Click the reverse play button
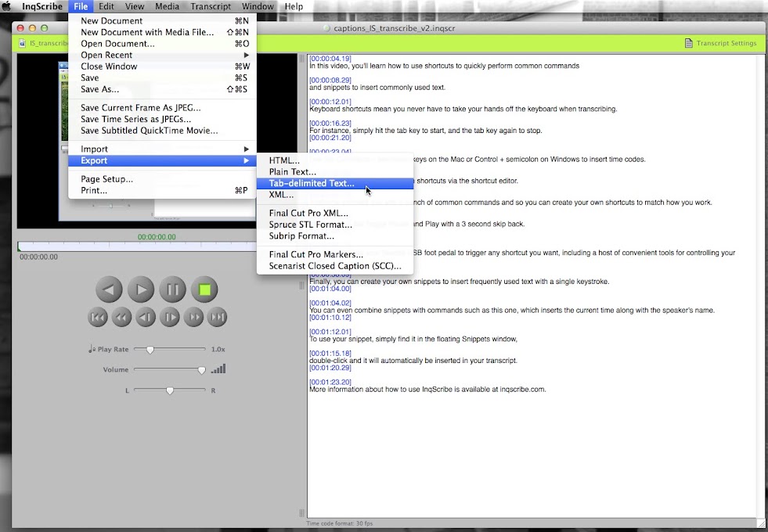This screenshot has height=532, width=768. (109, 289)
